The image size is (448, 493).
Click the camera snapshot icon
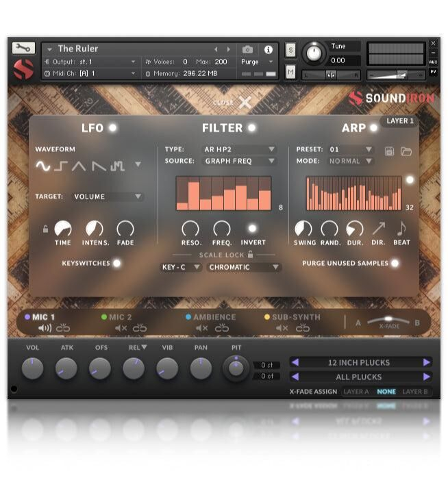coord(247,49)
